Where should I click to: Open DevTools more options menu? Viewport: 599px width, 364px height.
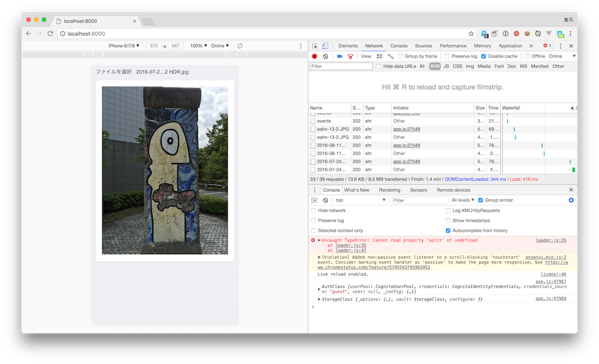(560, 46)
